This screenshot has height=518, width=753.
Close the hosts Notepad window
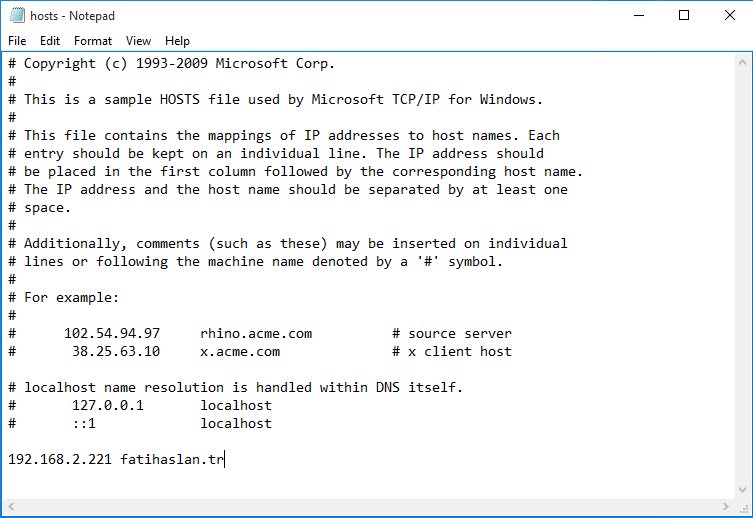(x=729, y=15)
